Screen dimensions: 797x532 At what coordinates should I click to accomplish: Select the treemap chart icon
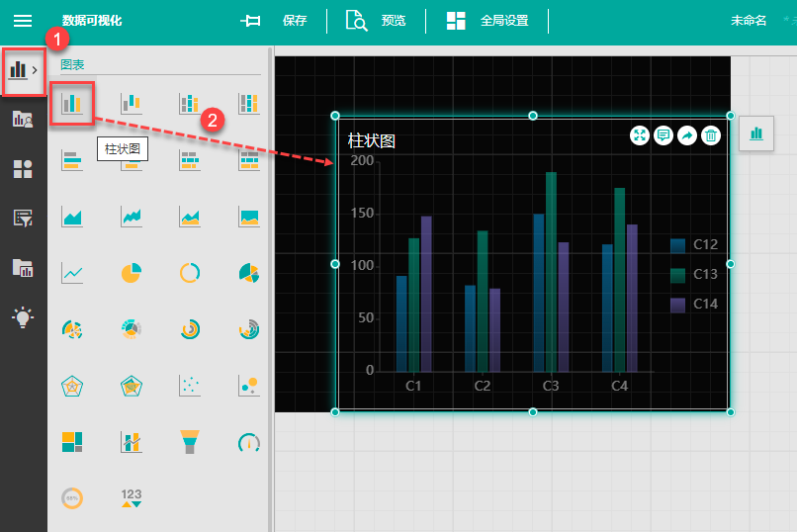click(x=71, y=442)
